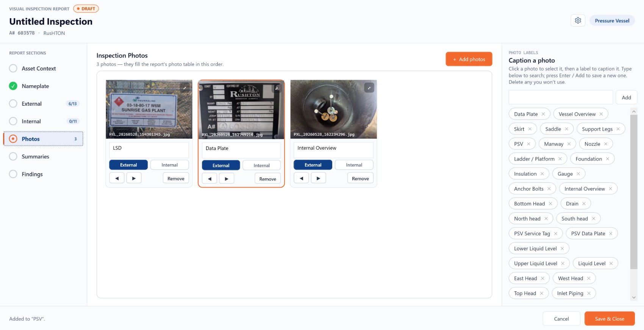Select the Sunrise Gas Plant sign thumbnail

pos(149,109)
